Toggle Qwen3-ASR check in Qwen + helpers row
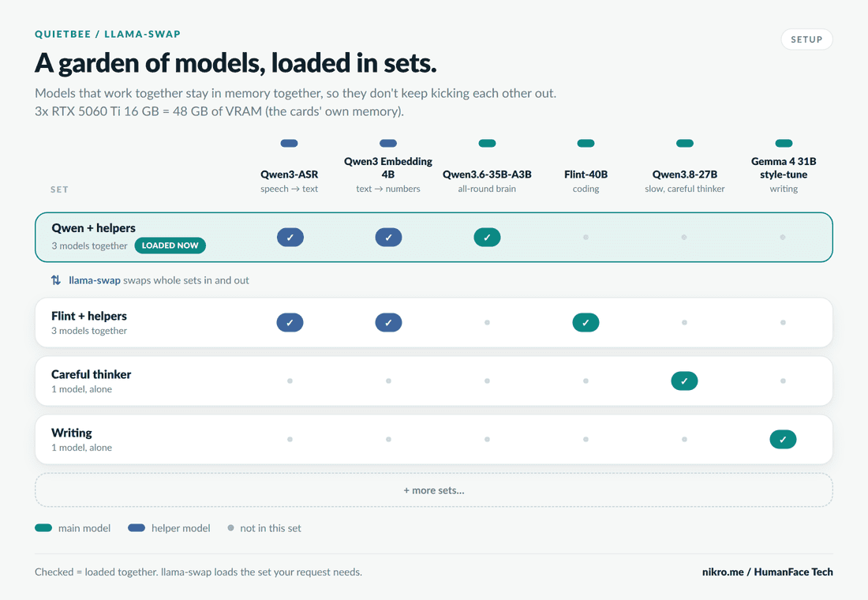868x600 pixels. pos(290,237)
